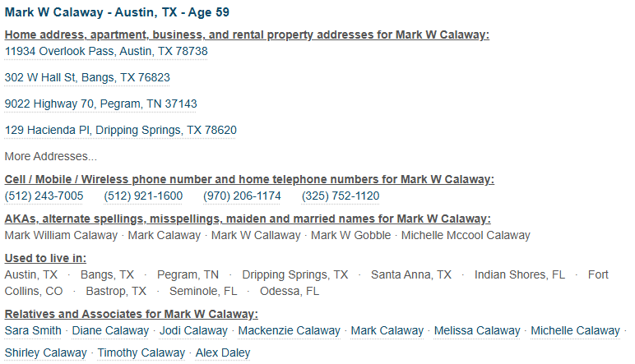Viewport: 635px width, 364px height.
Task: Visit Michelle Calaway's relative link
Action: coord(576,331)
